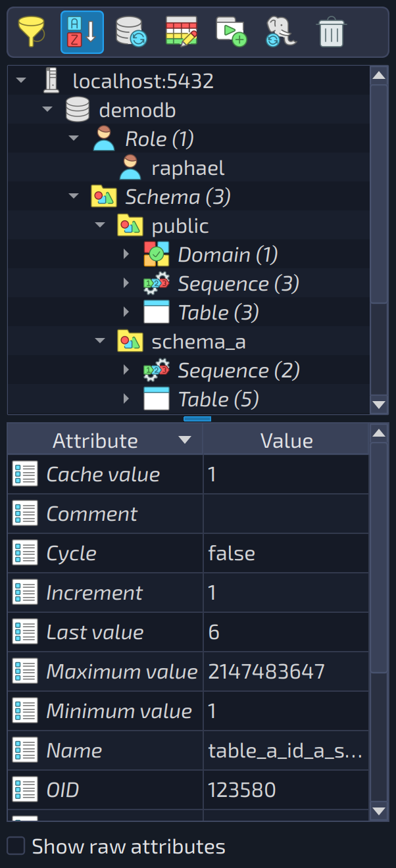Image resolution: width=396 pixels, height=868 pixels.
Task: Enable the Show raw attributes checkbox
Action: click(16, 846)
